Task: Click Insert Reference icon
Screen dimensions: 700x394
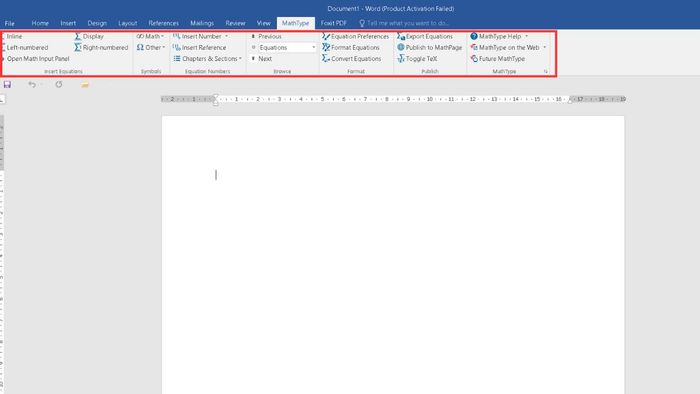Action: pos(177,47)
